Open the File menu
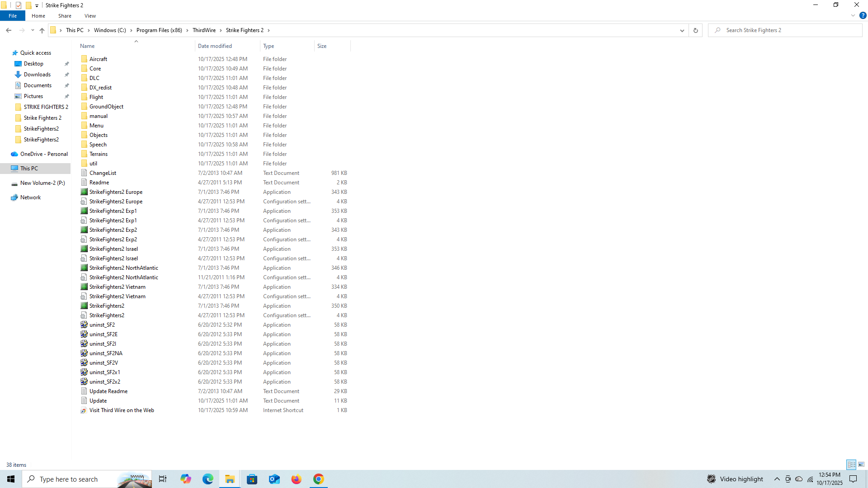This screenshot has height=488, width=868. pyautogui.click(x=13, y=16)
